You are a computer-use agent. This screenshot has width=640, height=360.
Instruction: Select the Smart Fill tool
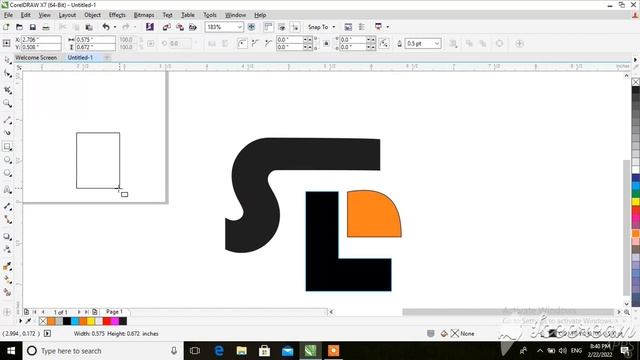coord(7,292)
